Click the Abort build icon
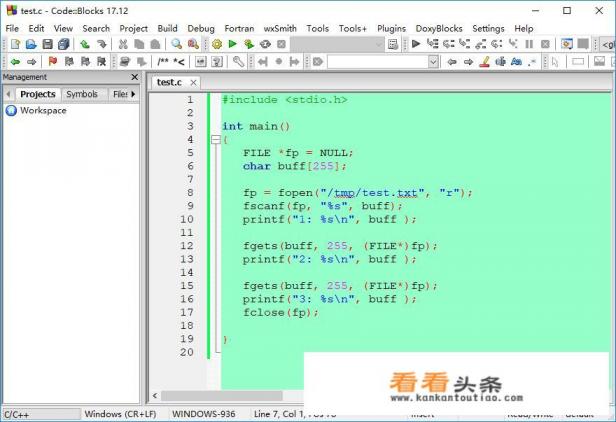 [281, 44]
